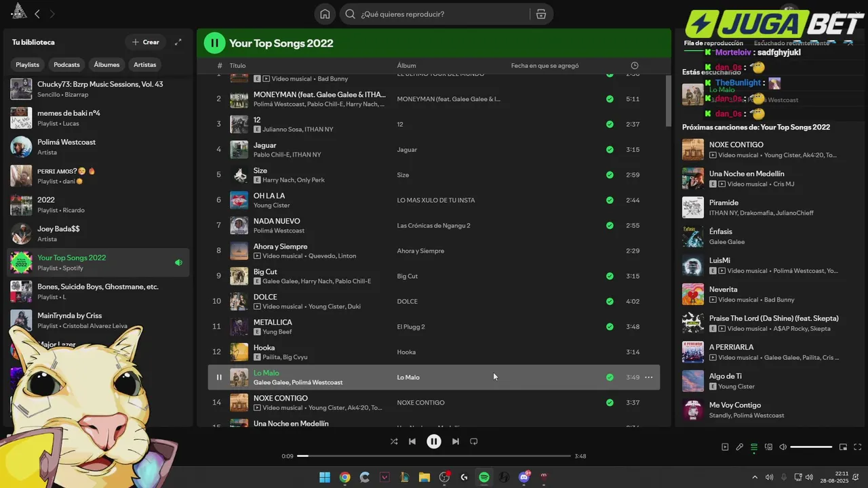The image size is (868, 488).
Task: Open the mini player icon
Action: [843, 447]
